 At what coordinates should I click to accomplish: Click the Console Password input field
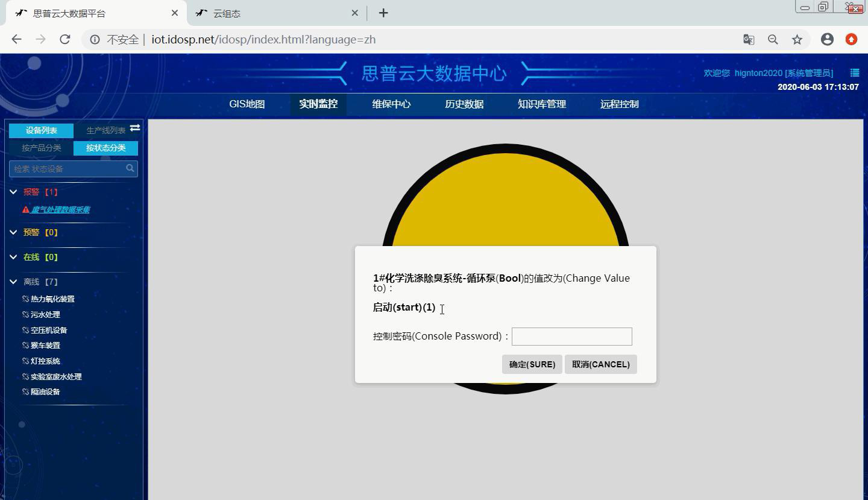coord(571,336)
